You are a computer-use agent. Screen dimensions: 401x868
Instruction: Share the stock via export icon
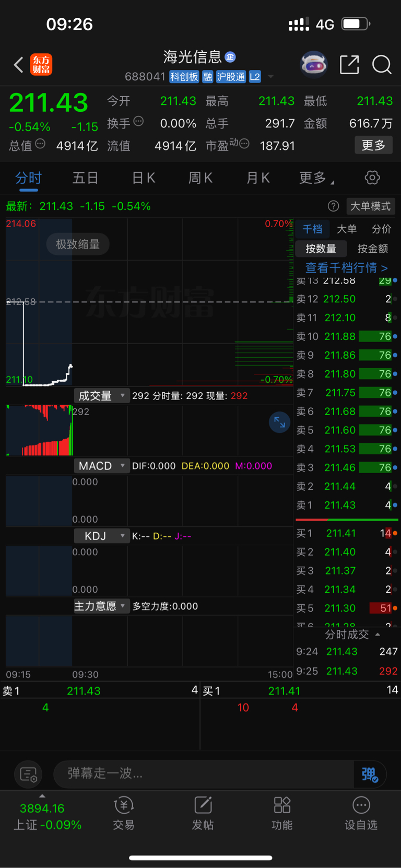click(349, 65)
